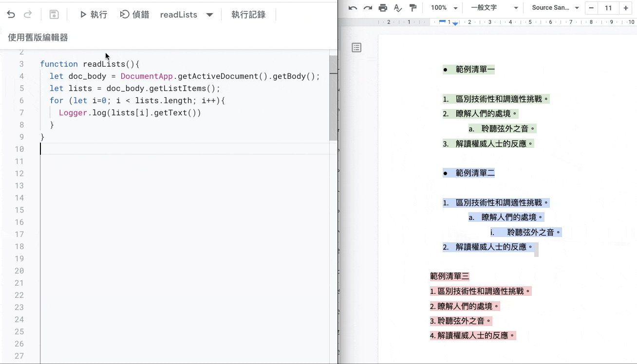Click undo in the script editor toolbar
This screenshot has height=364, width=637.
click(x=11, y=15)
